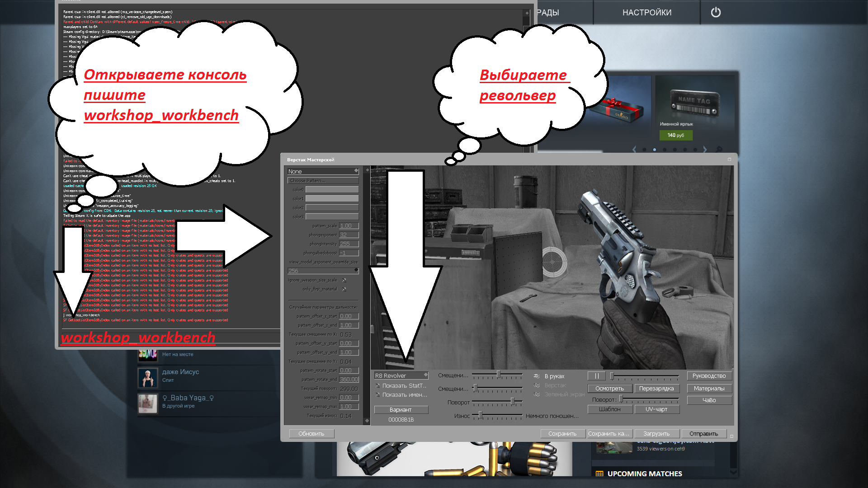Click the pattern_rotate_end field
The height and width of the screenshot is (488, 868).
click(x=349, y=380)
